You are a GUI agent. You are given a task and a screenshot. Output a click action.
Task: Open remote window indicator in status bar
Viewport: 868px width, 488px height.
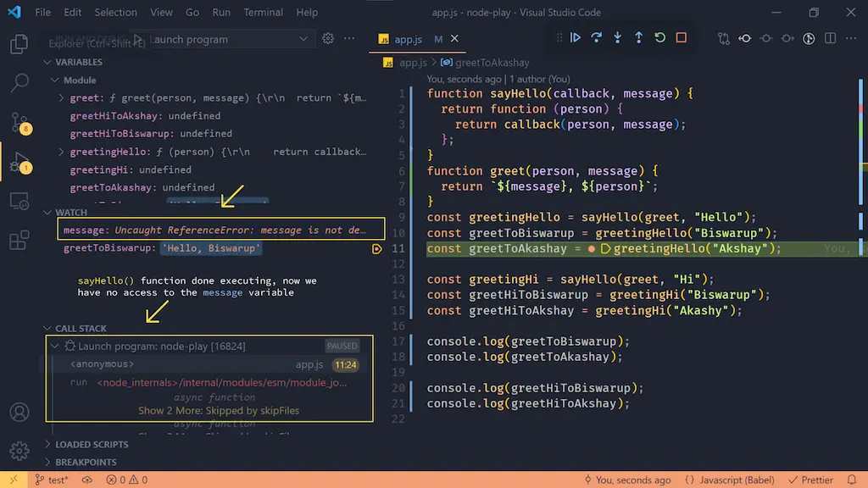coord(14,480)
